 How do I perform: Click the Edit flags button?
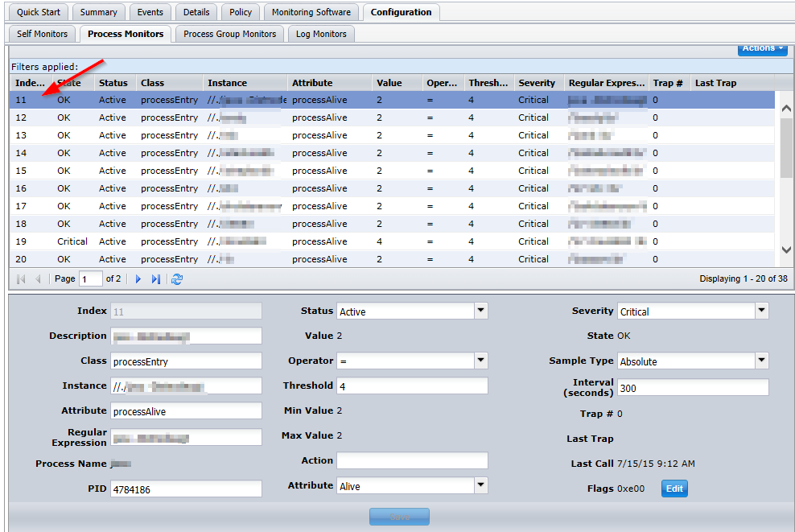[x=674, y=489]
